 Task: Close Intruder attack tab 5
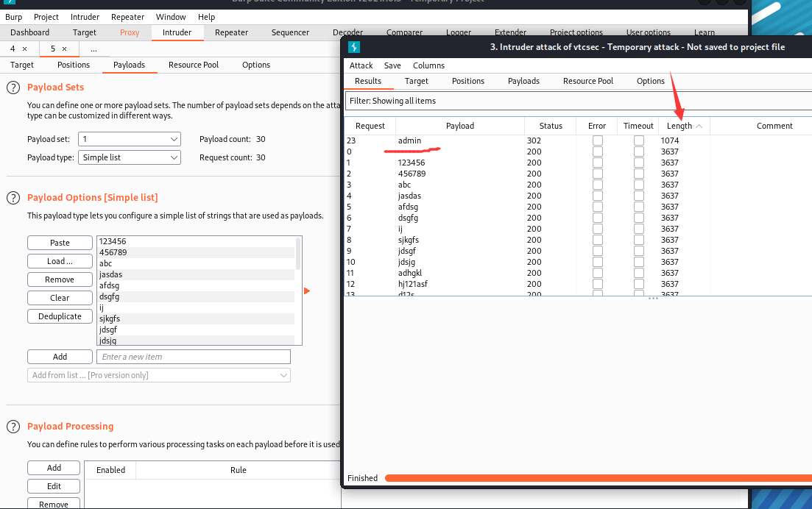[64, 49]
